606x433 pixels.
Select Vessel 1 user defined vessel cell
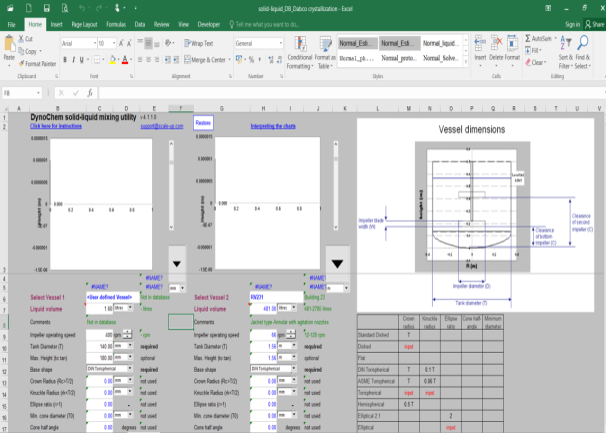click(x=112, y=297)
